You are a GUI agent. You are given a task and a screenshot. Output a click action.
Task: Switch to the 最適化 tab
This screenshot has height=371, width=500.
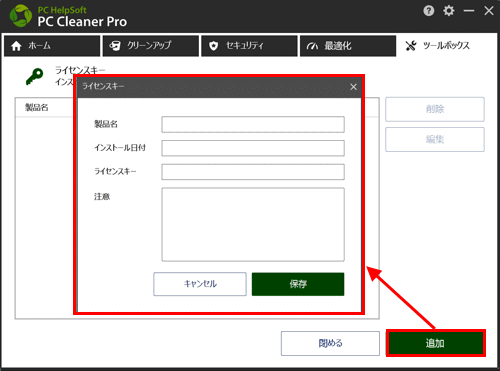click(x=348, y=46)
